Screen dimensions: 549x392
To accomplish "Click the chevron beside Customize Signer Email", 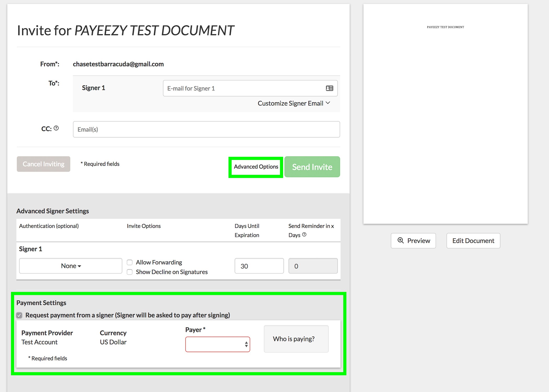I will coord(328,103).
